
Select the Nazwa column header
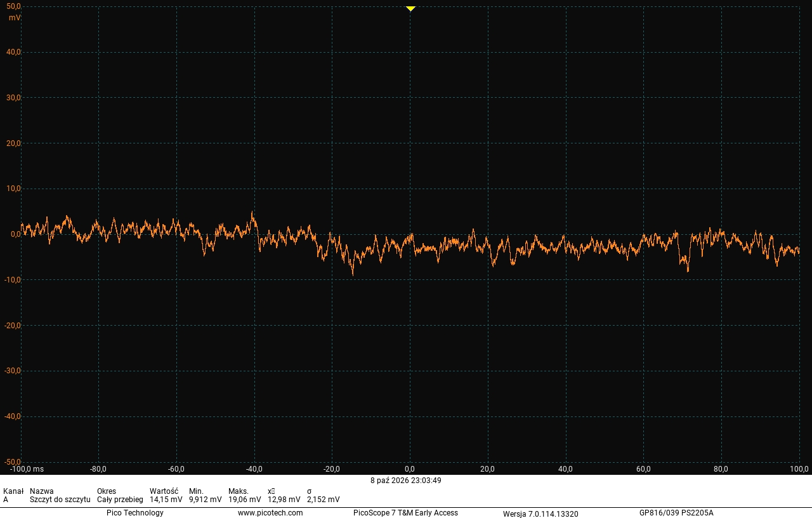(x=42, y=491)
